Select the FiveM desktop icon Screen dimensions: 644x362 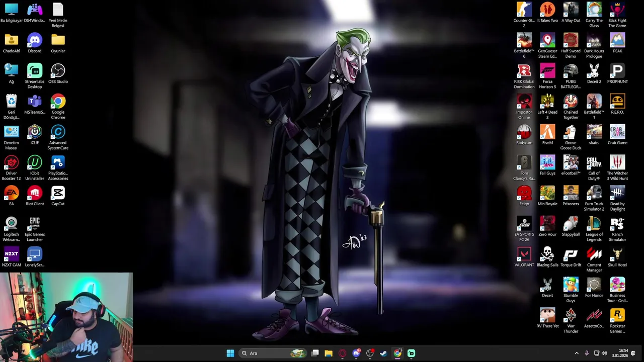(547, 135)
